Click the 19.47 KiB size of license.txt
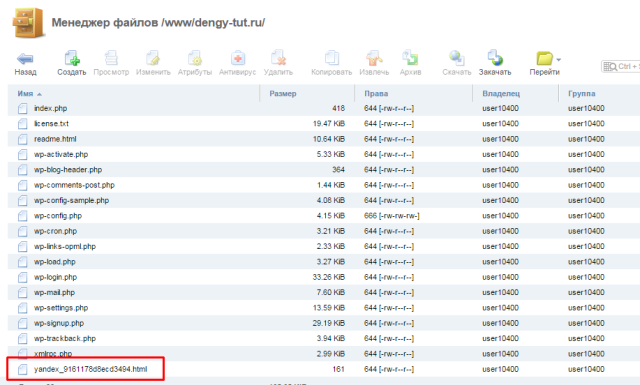This screenshot has width=640, height=385. (x=329, y=123)
